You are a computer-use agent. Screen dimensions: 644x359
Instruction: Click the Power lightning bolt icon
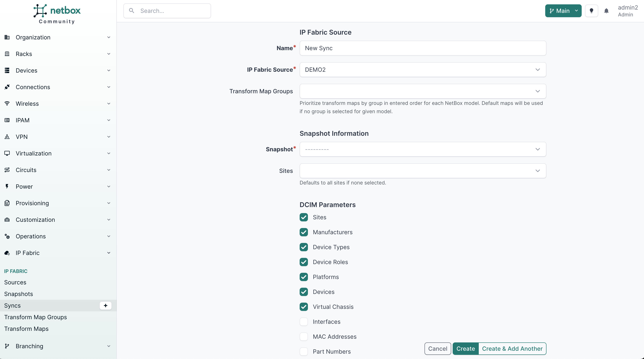coord(7,186)
